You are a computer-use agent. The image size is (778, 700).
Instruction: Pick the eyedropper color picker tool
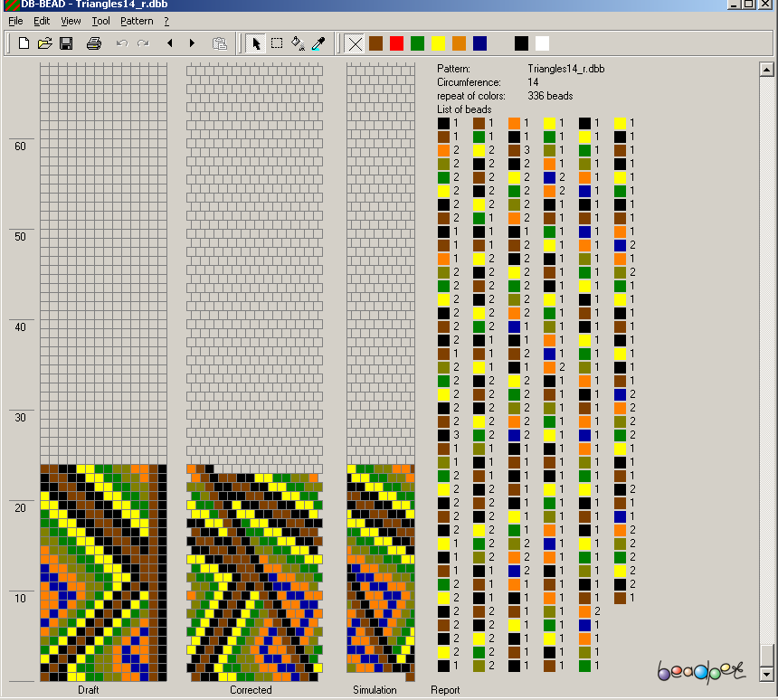318,43
